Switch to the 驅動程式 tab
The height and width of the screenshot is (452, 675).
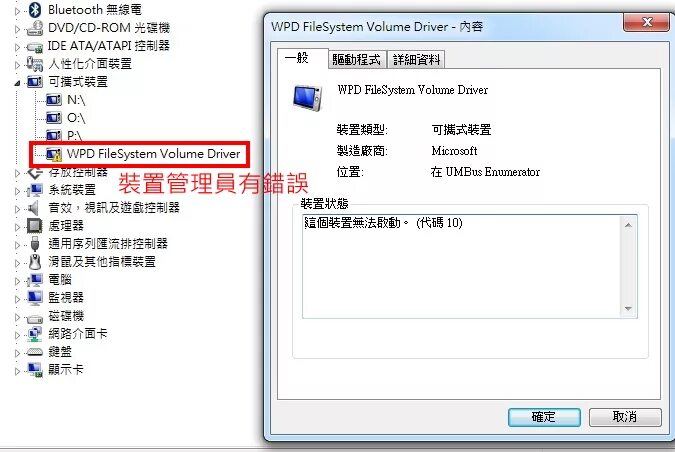point(356,59)
